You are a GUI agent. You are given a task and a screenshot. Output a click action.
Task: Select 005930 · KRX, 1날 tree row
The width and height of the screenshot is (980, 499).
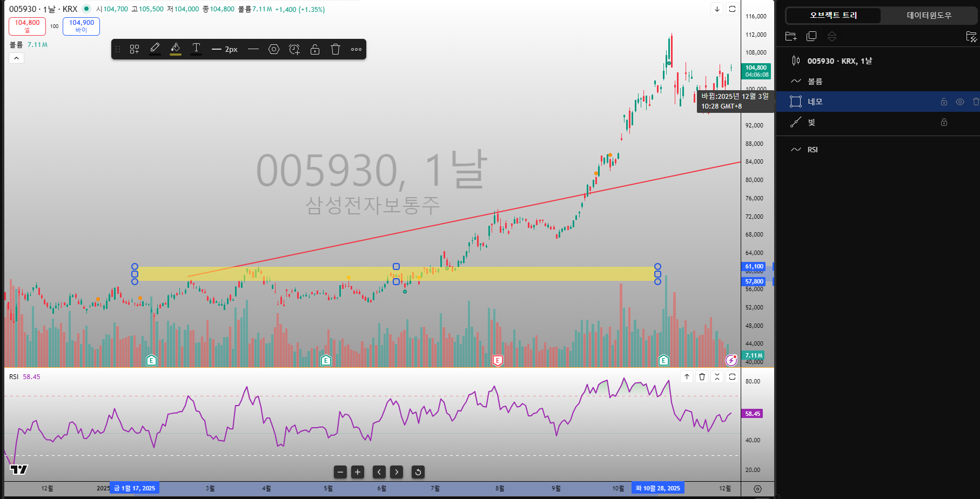pos(878,60)
